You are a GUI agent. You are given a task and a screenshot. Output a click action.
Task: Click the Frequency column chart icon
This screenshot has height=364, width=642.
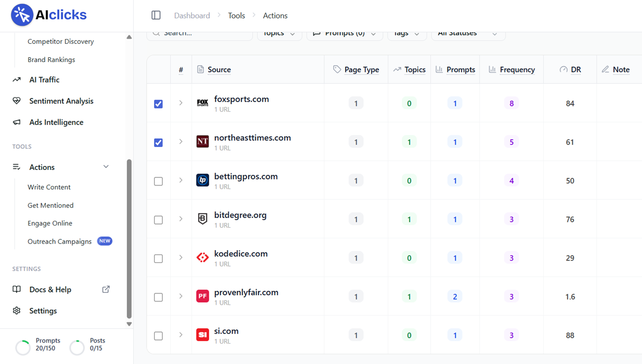(492, 69)
